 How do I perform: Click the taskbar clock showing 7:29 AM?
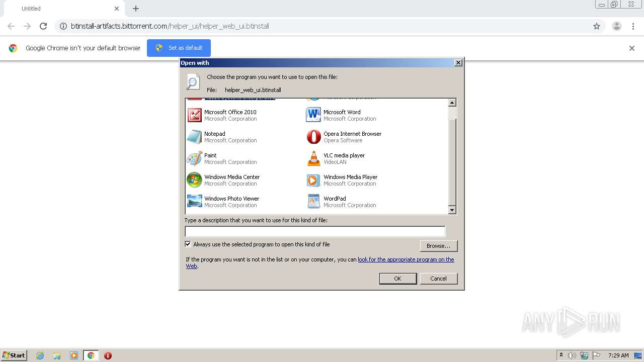pos(618,355)
